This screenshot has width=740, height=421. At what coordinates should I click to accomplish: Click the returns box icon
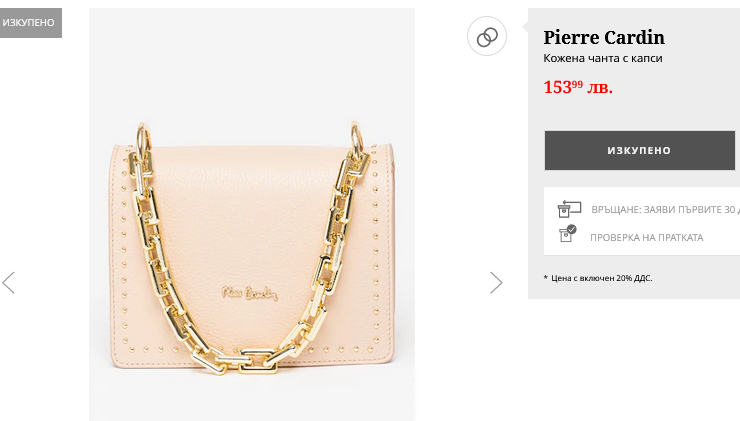coord(568,209)
